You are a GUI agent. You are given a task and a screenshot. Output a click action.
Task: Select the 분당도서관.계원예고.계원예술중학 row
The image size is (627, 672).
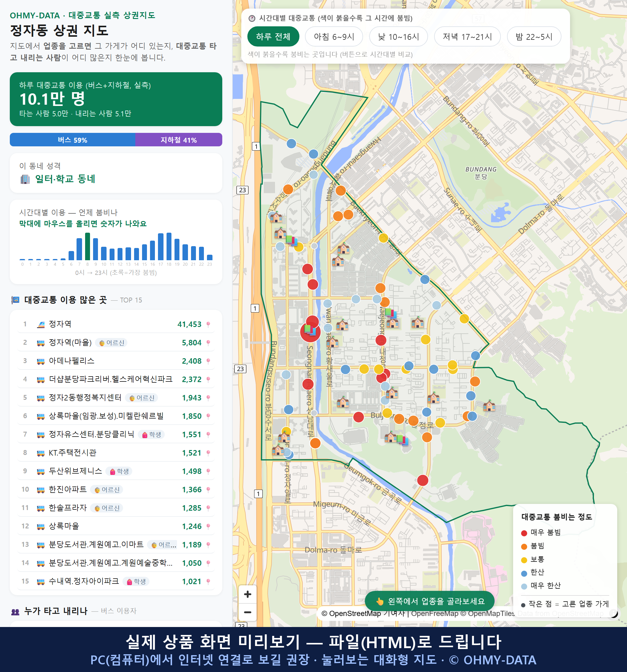[x=116, y=563]
